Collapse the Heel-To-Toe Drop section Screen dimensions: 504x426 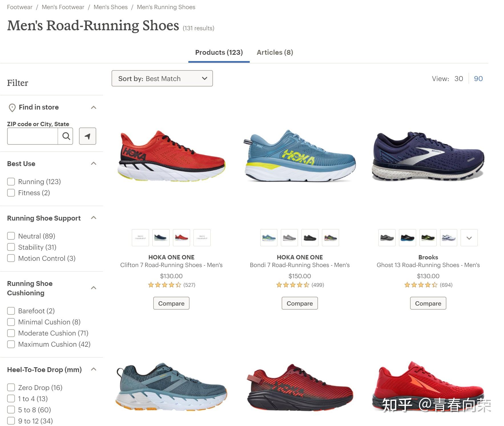[x=94, y=369]
